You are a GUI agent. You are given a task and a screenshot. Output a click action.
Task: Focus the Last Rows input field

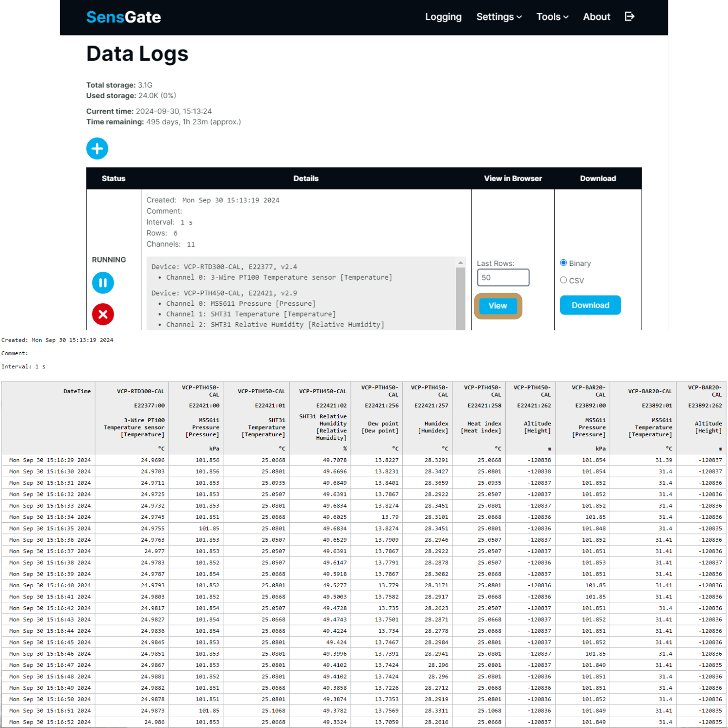pos(503,278)
